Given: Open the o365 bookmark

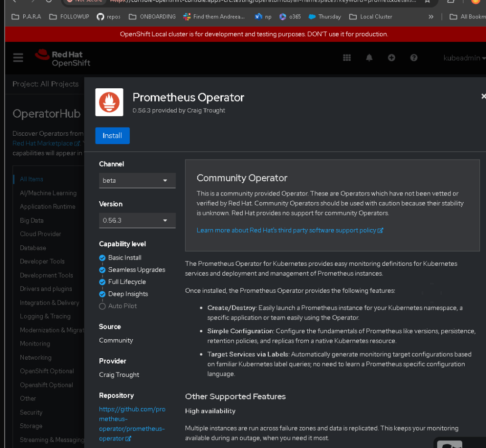Looking at the screenshot, I should pos(290,17).
